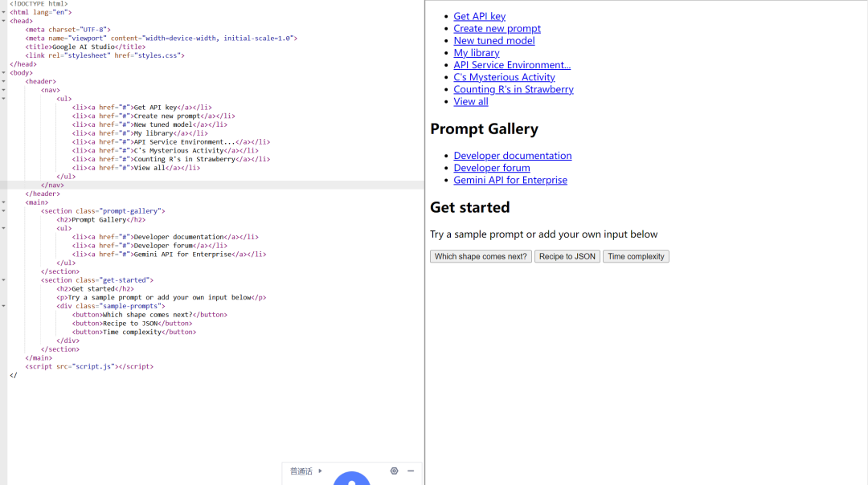Click the Counting R's in Strawberry code line

[171, 159]
